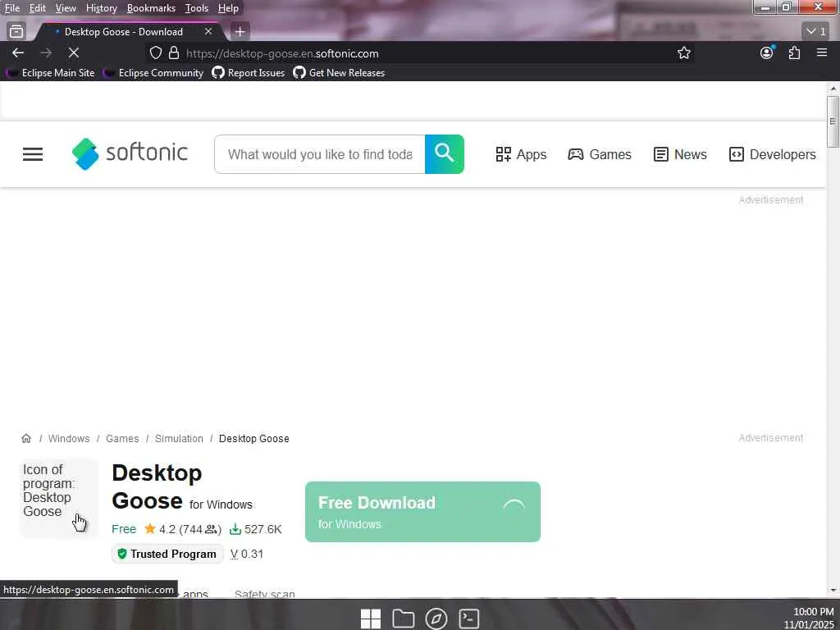Open the Bookmarks menu
Screen dimensions: 840x630
point(151,8)
